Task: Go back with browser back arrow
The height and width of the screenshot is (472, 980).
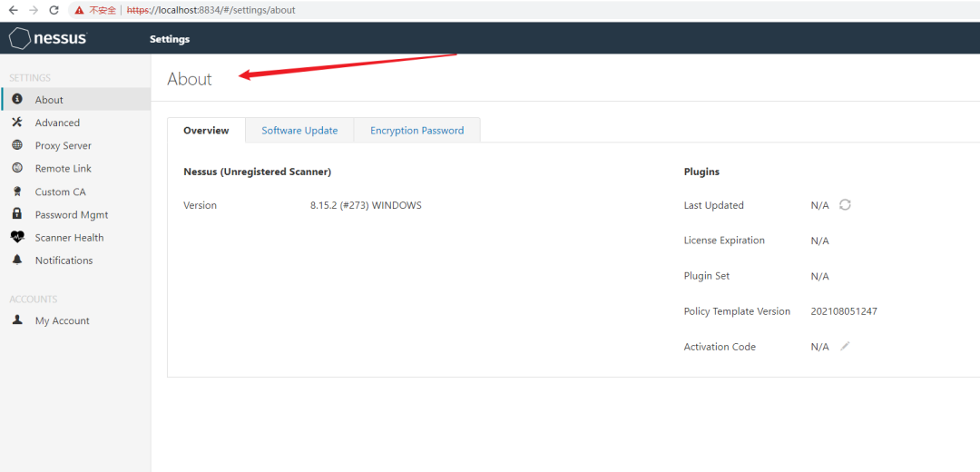Action: click(13, 10)
